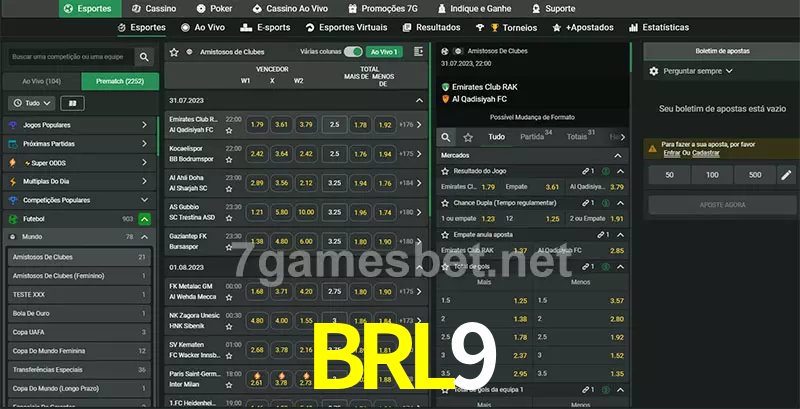800x409 pixels.
Task: Open Copa Do Mundo Feminina competition
Action: 79,351
